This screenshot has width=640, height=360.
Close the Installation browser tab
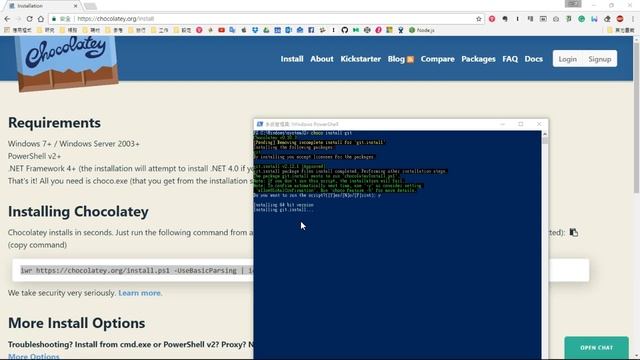pos(76,6)
